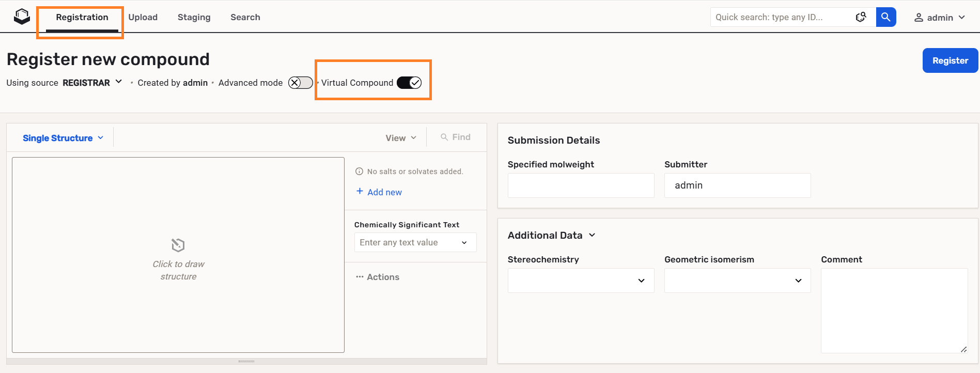Open the Staging tab
This screenshot has height=373, width=980.
pos(194,17)
